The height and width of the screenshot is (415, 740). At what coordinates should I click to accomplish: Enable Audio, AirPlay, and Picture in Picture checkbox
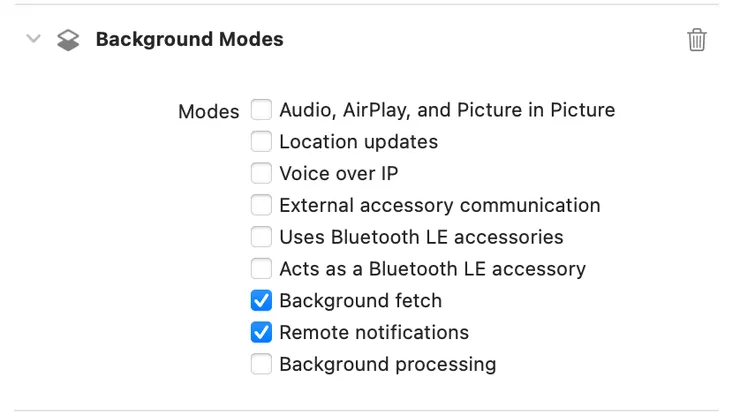point(261,110)
